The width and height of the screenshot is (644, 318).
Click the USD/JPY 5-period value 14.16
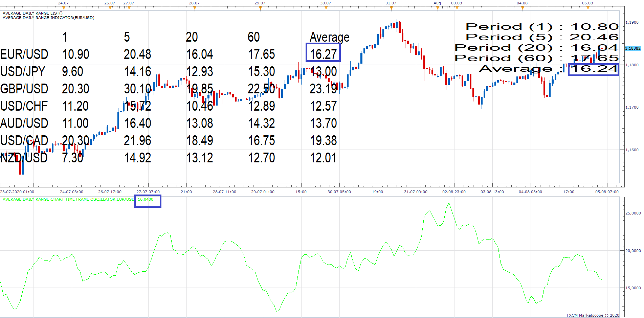(138, 71)
